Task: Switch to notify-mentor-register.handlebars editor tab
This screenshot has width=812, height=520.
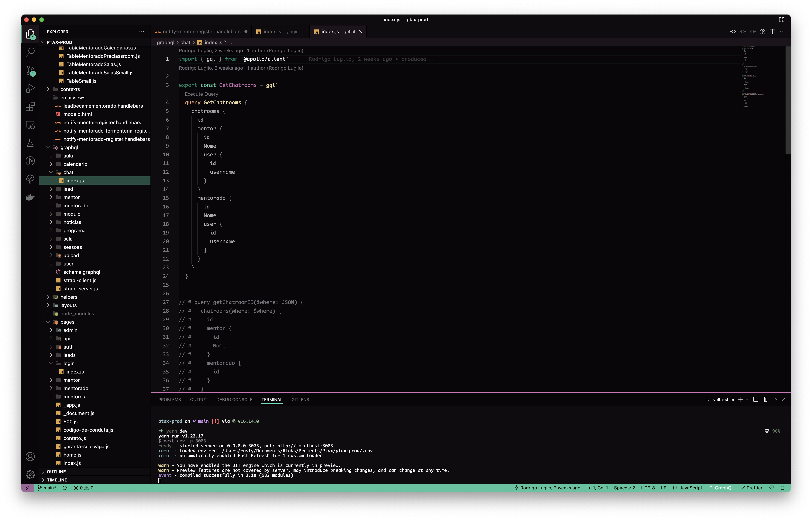Action: pos(201,31)
